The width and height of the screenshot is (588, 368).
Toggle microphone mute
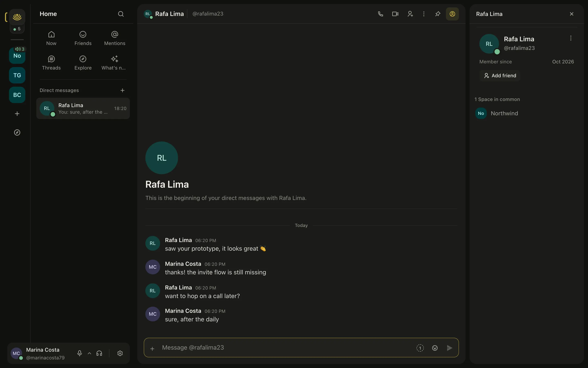tap(79, 353)
